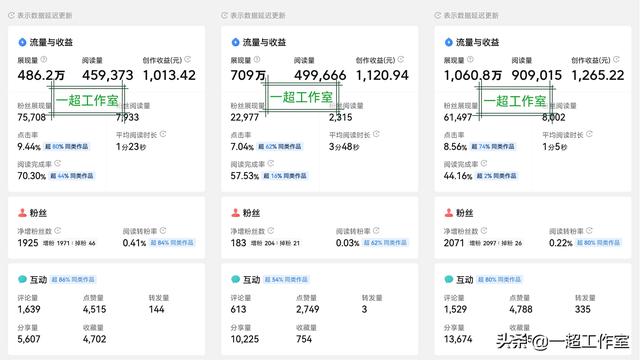Click the 同类作品 badge beside 0.41%
640x360 pixels.
[x=172, y=243]
